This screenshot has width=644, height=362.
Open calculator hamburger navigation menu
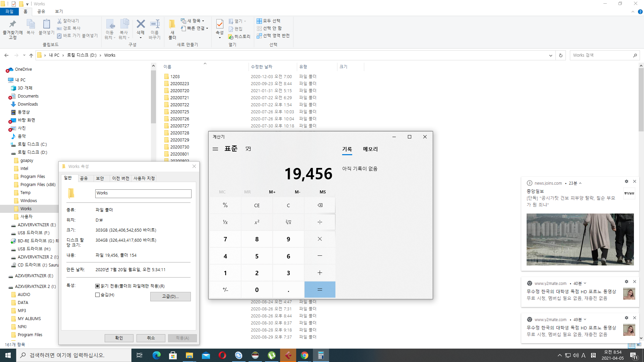point(215,149)
